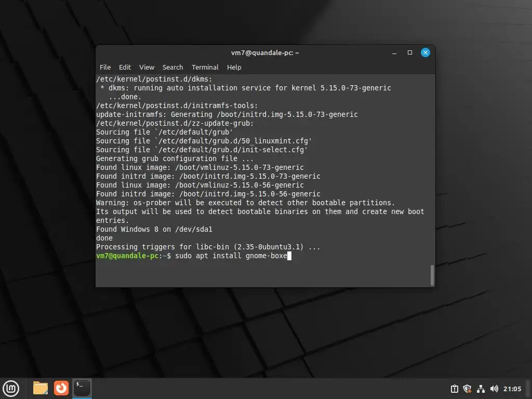The width and height of the screenshot is (532, 399).
Task: Click the green vm7@quandale-pc prompt text
Action: [127, 256]
